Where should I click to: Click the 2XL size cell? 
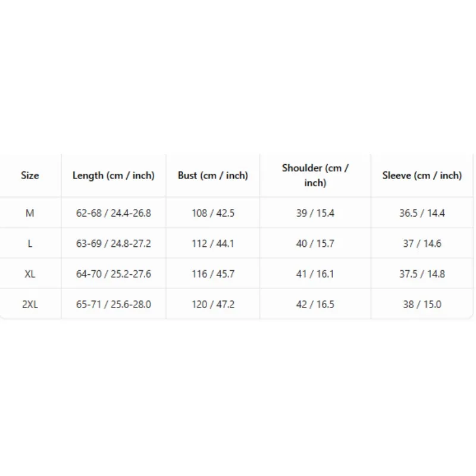(x=30, y=304)
